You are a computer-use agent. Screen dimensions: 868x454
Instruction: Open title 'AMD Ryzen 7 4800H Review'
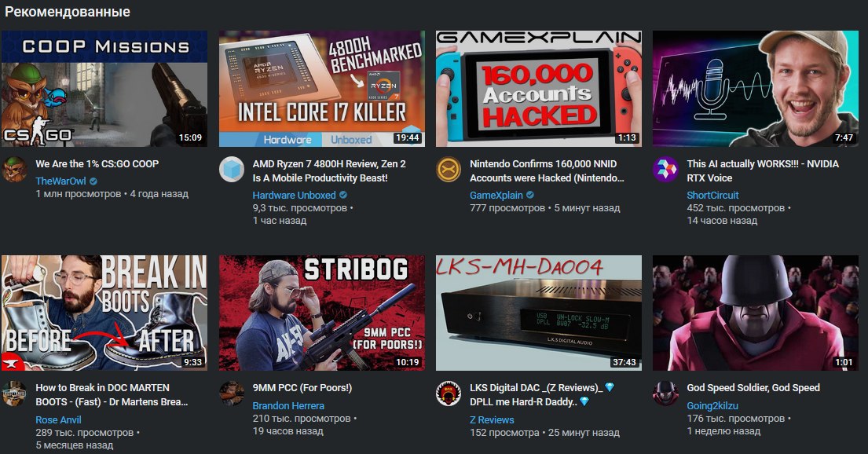tap(329, 170)
